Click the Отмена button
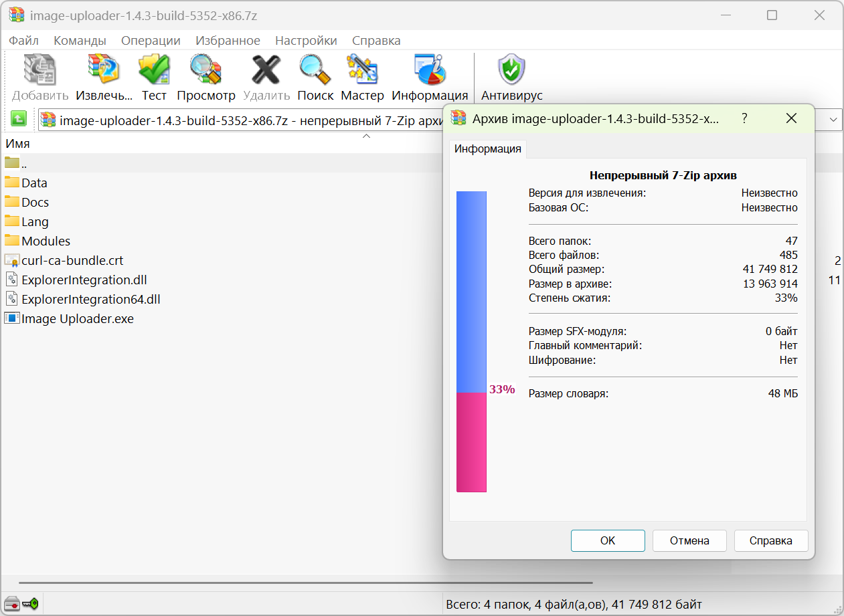844x616 pixels. coord(689,540)
